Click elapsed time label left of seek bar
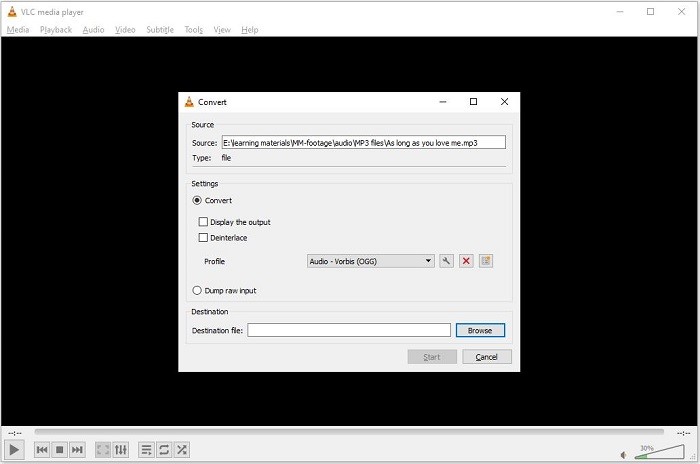Screen dimensions: 700x464 15,433
